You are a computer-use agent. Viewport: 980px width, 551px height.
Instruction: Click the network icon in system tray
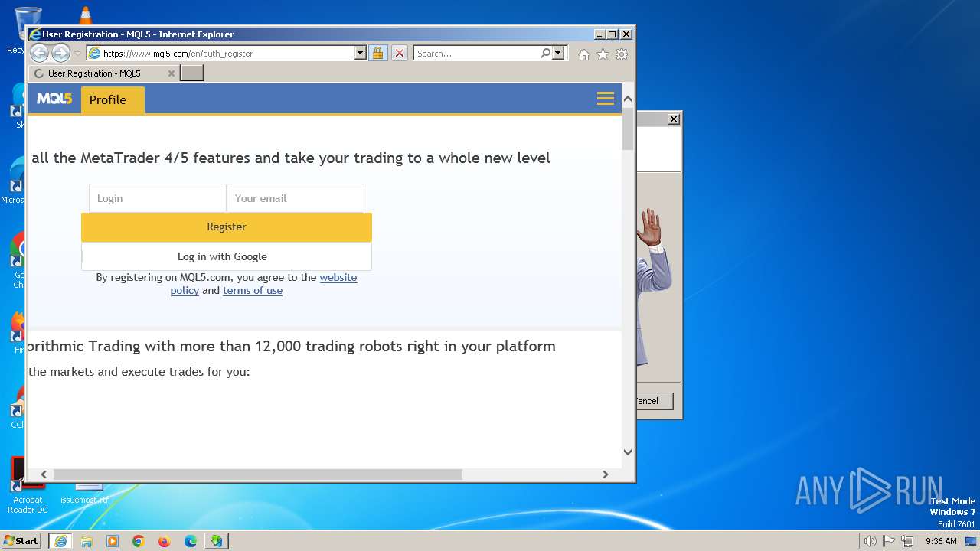(908, 541)
